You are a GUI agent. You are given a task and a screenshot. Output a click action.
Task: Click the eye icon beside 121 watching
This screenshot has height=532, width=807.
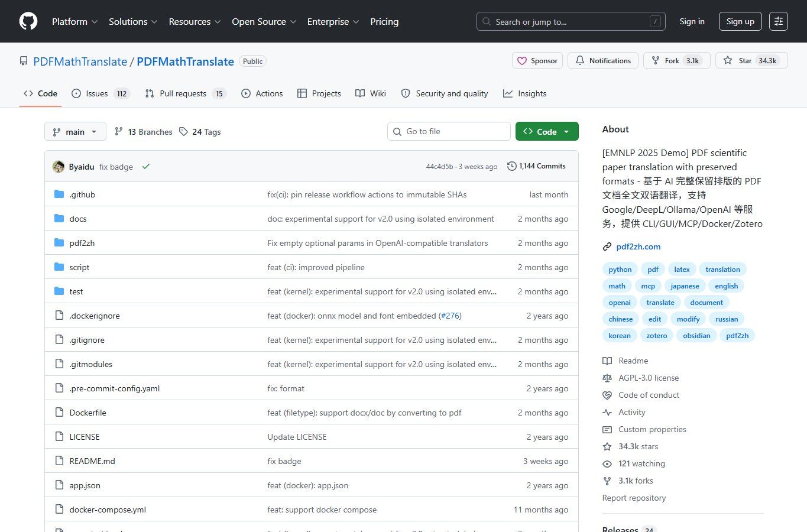(x=607, y=463)
